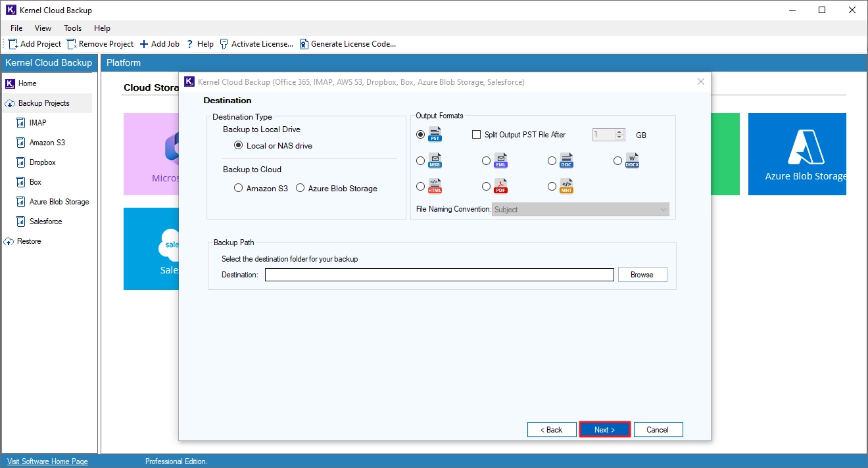Open the Visit Software Home Page link

[x=47, y=461]
